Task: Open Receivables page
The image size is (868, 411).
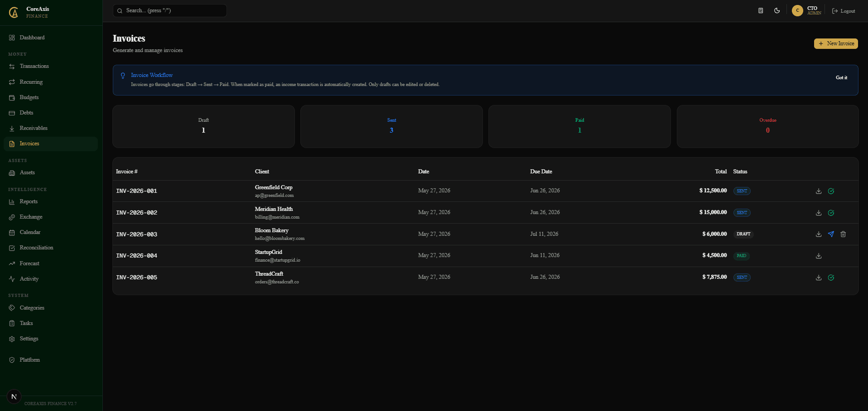Action: pos(51,128)
